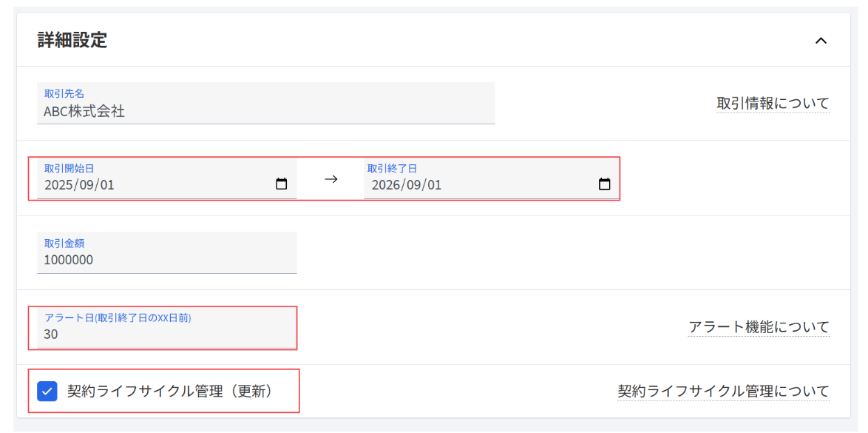This screenshot has height=433, width=868.
Task: Click the arrow between the two dates
Action: pos(331,179)
